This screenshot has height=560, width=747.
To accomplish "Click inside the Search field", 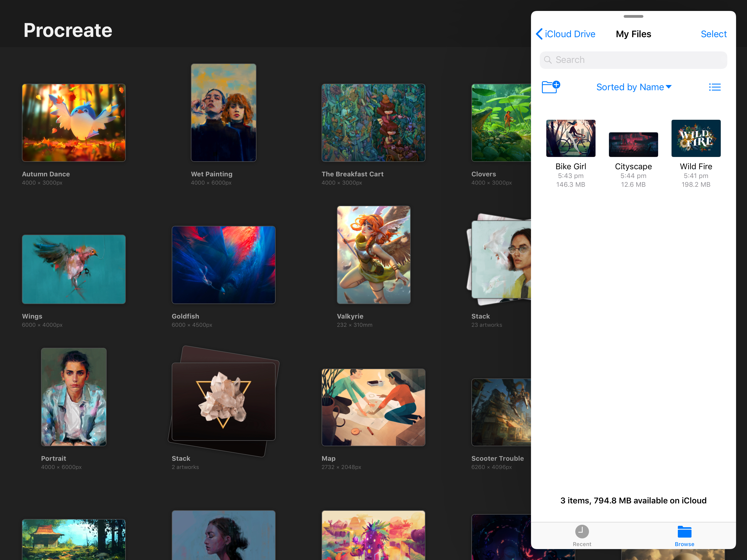I will (633, 60).
